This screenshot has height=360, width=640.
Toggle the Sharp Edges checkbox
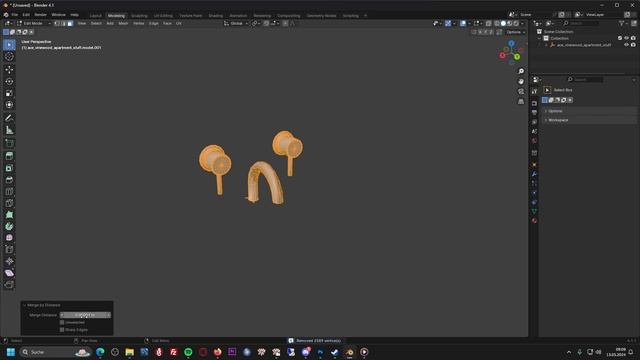(62, 330)
